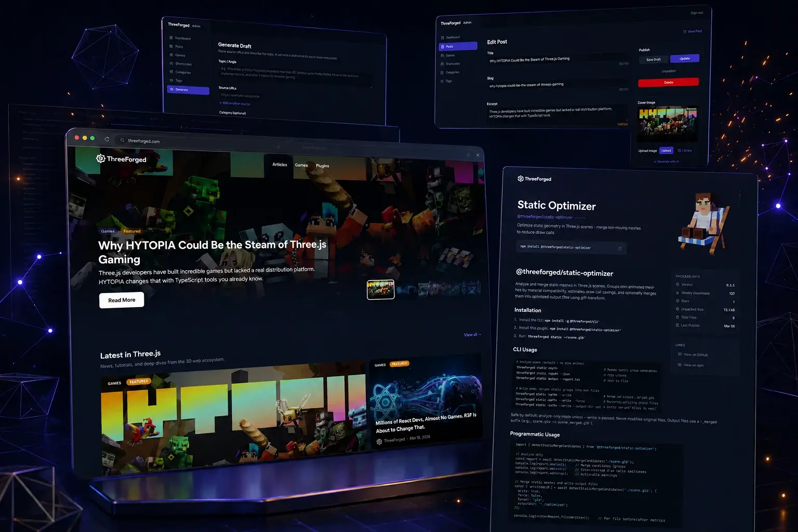
Task: Click the @threeforged/static-optimizer link below the title
Action: pyautogui.click(x=545, y=217)
